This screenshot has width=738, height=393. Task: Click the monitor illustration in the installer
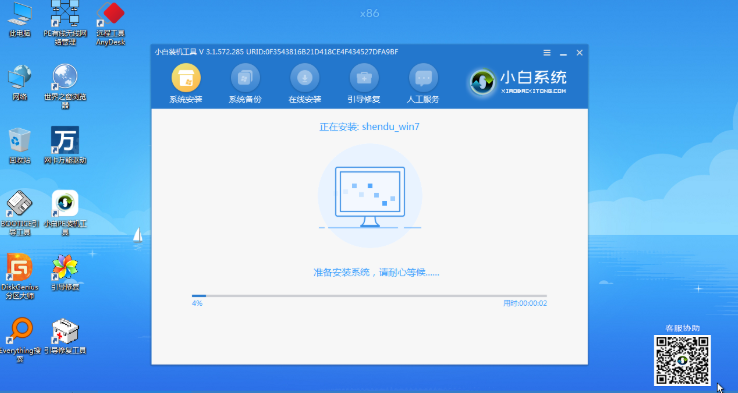coord(370,197)
